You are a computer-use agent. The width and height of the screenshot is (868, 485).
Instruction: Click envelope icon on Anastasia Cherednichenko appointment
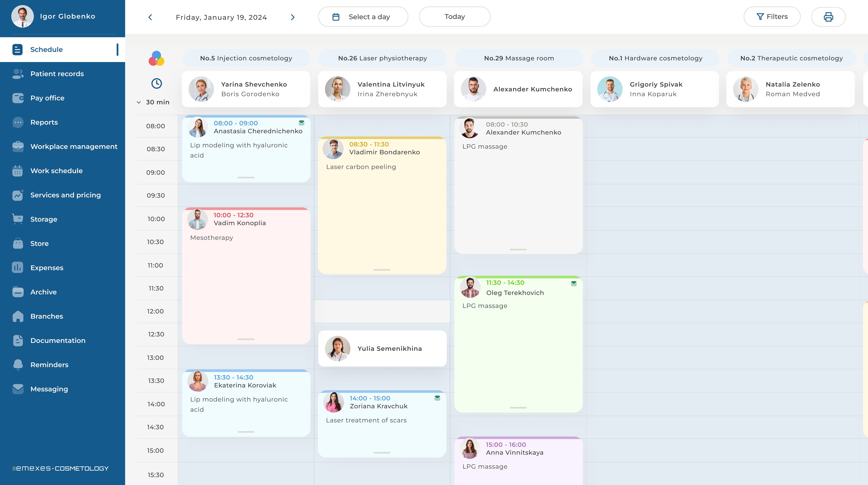coord(302,123)
